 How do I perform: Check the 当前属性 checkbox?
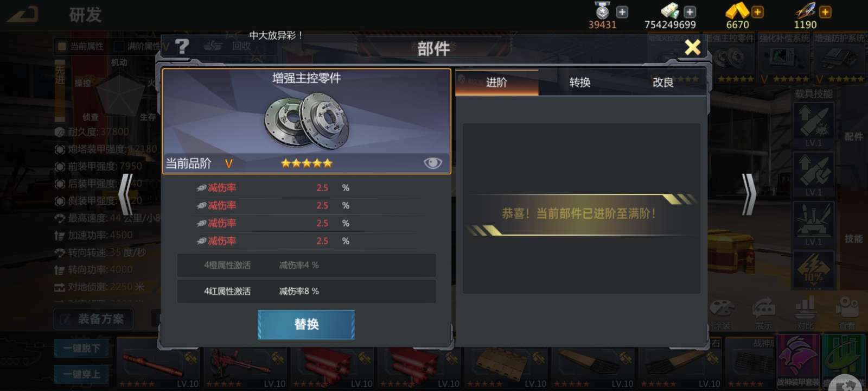62,46
